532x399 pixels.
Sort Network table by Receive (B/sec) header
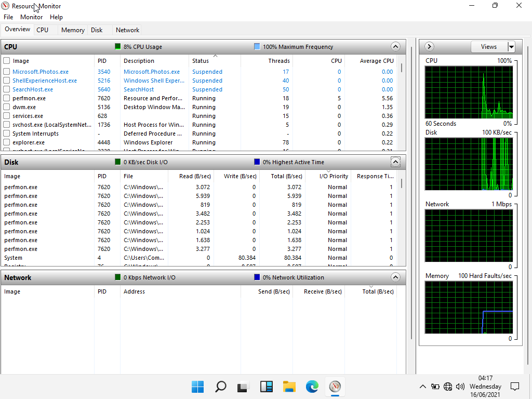click(x=319, y=291)
